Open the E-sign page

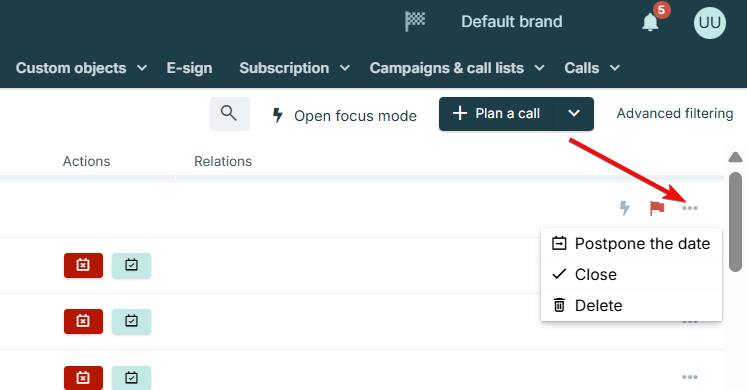coord(189,68)
